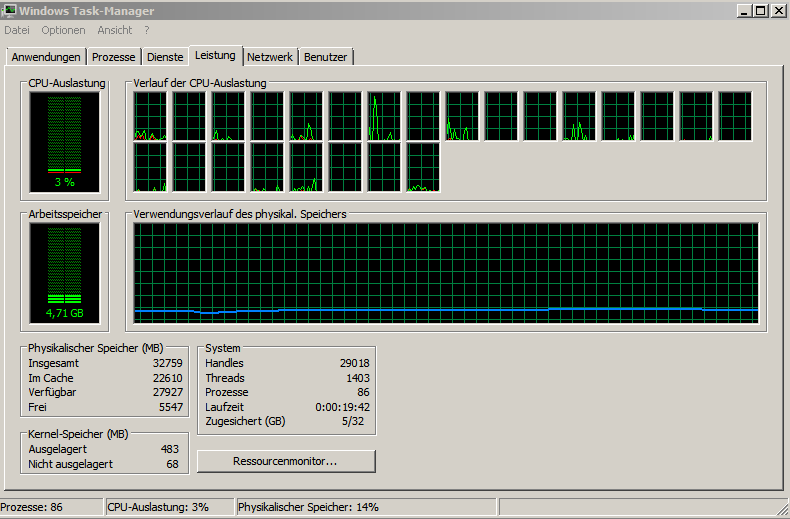
Task: Click the physical memory usage history graph
Action: 446,273
